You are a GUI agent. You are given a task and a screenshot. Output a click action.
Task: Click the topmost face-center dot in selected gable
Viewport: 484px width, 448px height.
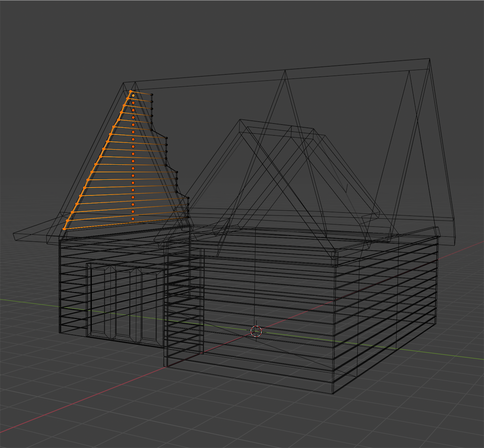coord(133,95)
